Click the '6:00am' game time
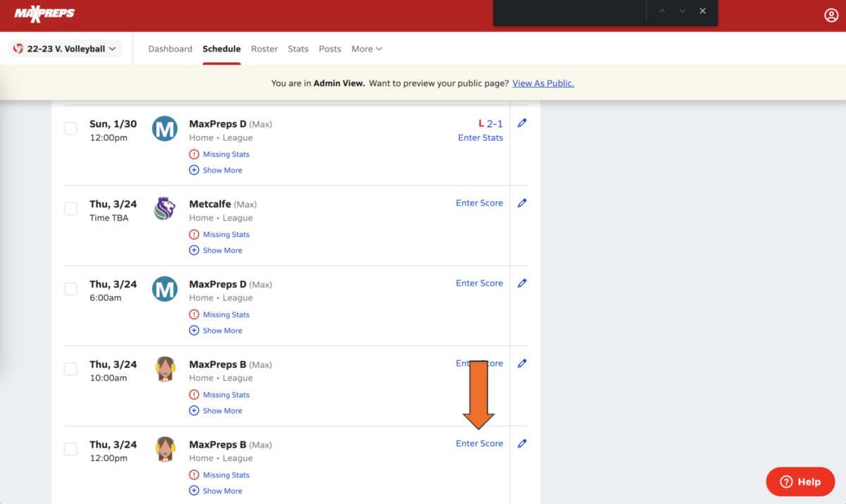846x504 pixels. pyautogui.click(x=106, y=298)
